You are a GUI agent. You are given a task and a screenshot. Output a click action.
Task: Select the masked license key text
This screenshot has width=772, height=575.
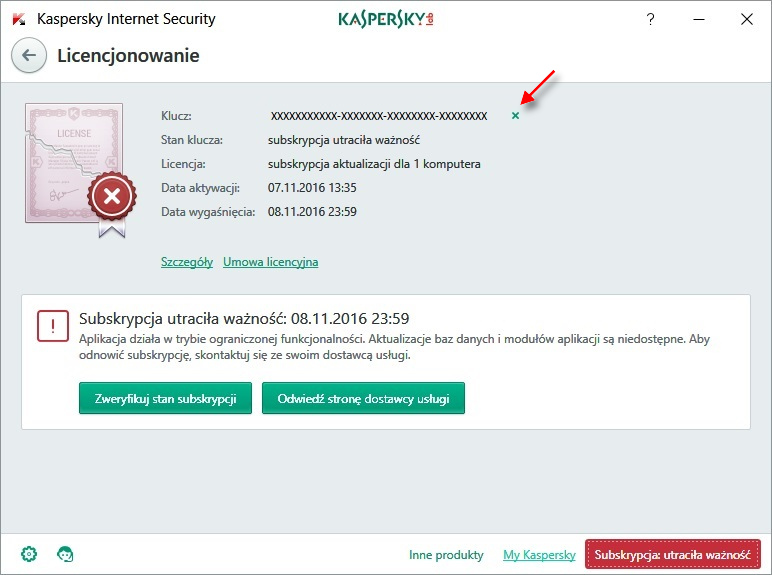379,116
